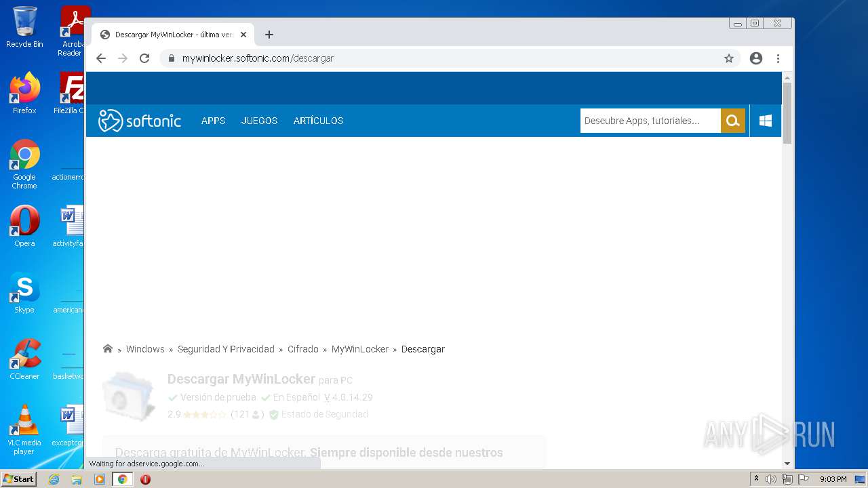Click the Action Center flag icon

click(803, 479)
